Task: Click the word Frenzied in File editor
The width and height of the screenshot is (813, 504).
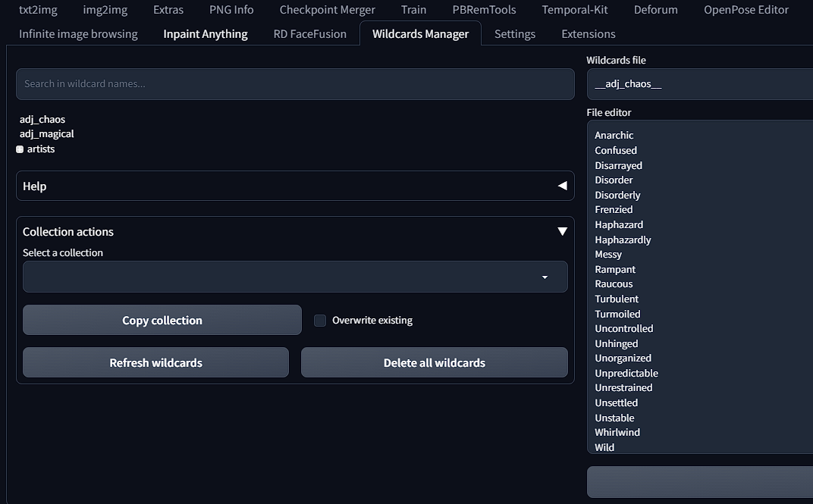Action: pyautogui.click(x=614, y=210)
